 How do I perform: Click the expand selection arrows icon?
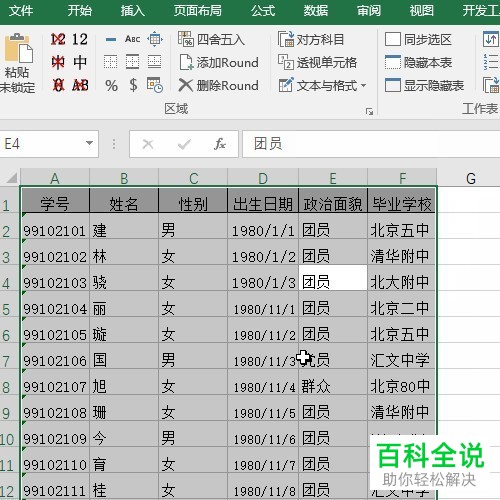[155, 39]
